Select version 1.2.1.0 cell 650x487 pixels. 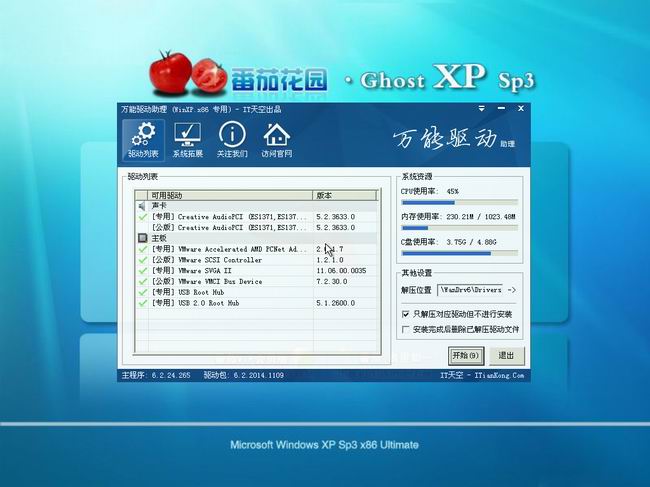(330, 259)
